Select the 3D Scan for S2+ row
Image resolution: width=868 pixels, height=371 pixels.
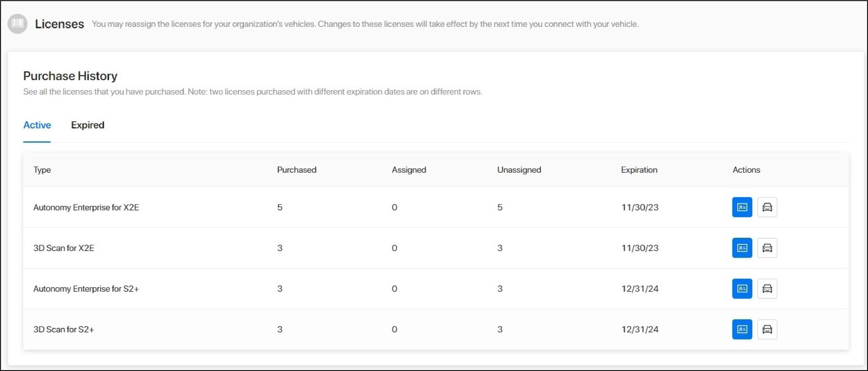[64, 330]
